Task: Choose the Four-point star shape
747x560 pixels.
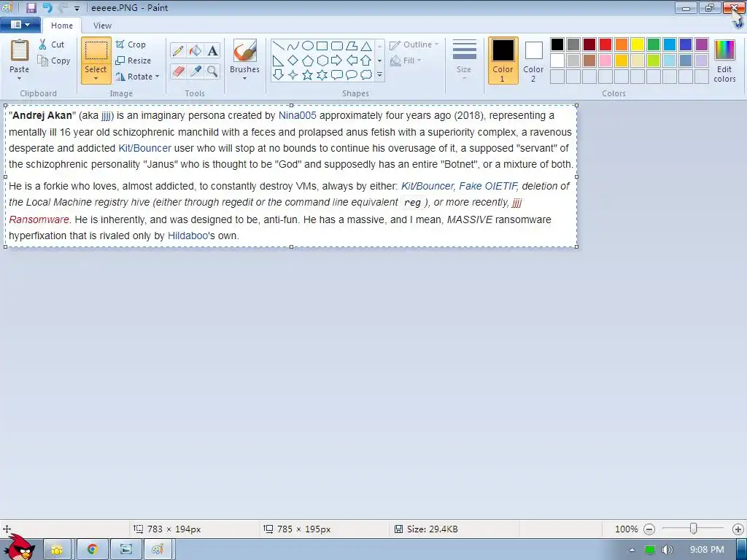Action: (293, 75)
